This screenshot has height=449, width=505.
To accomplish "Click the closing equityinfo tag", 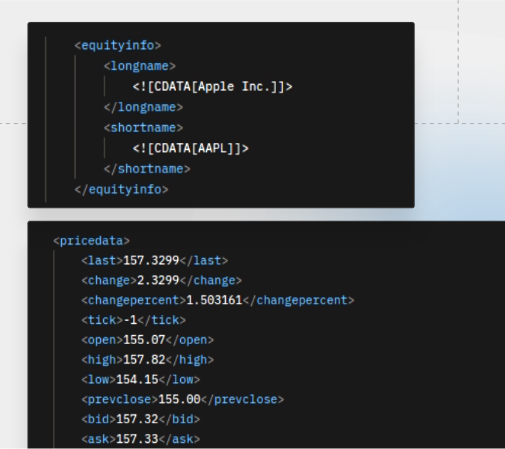I will [x=122, y=190].
